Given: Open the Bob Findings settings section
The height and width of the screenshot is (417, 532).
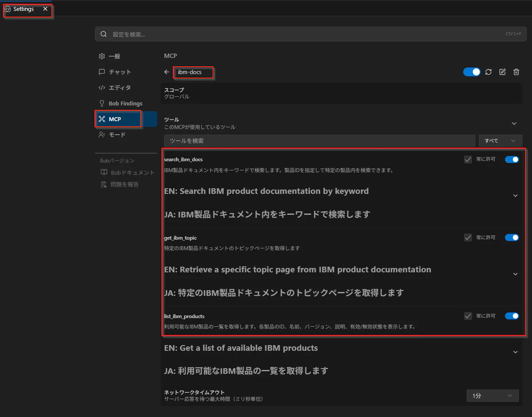Looking at the screenshot, I should point(126,103).
